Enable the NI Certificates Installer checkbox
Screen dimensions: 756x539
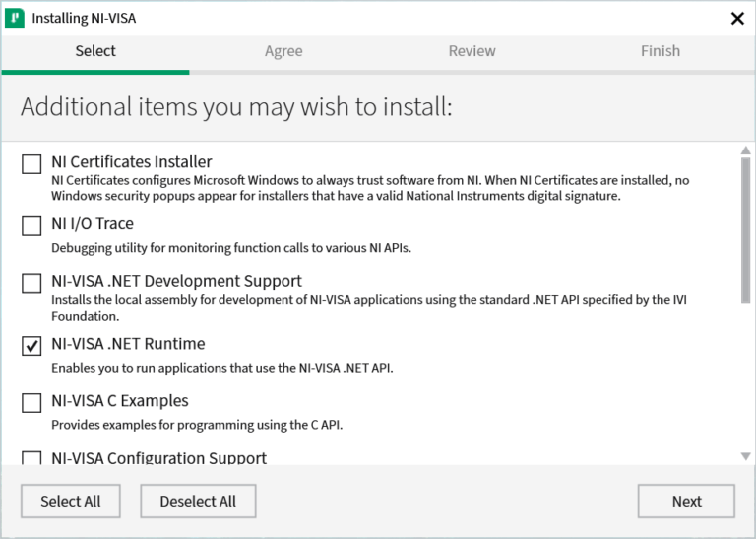31,164
